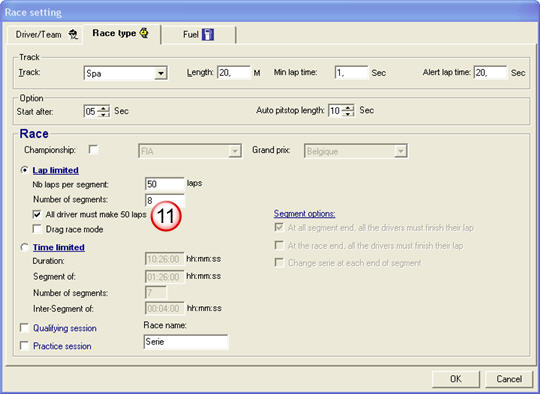The height and width of the screenshot is (394, 540).
Task: Edit the Race name field containing Serie
Action: 186,342
